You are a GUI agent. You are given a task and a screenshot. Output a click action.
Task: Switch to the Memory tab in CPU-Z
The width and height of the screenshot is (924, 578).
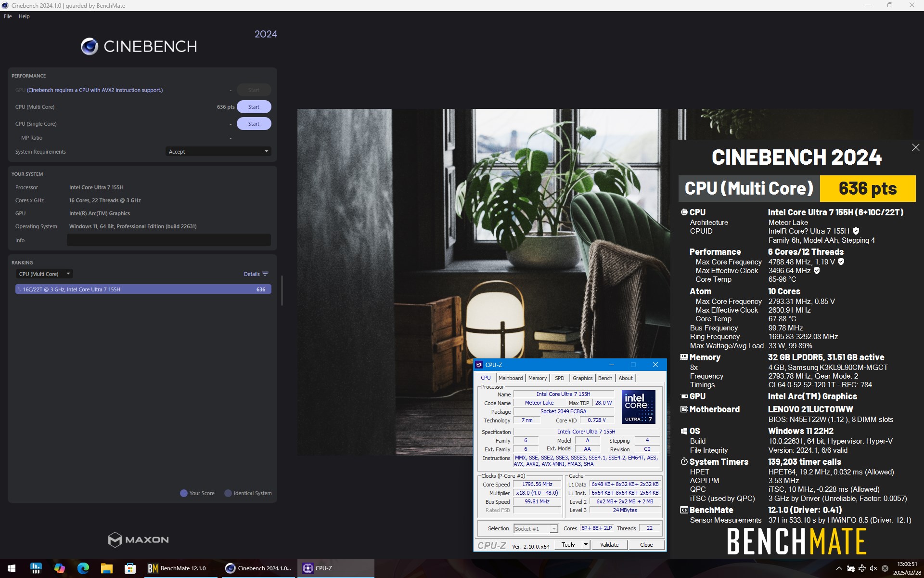pyautogui.click(x=538, y=378)
